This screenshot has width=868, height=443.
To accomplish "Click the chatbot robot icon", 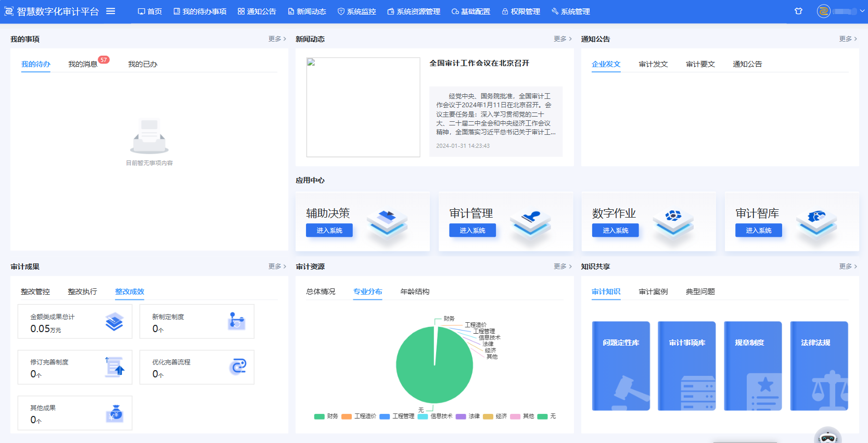I will click(827, 436).
